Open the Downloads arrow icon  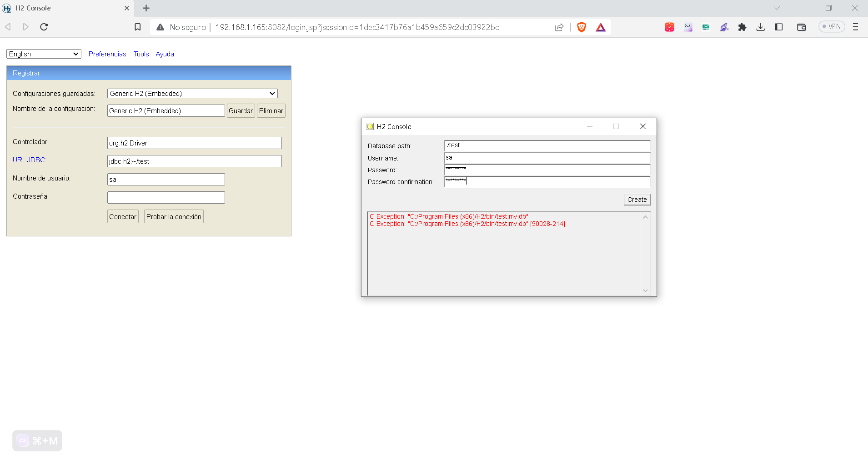[x=761, y=27]
